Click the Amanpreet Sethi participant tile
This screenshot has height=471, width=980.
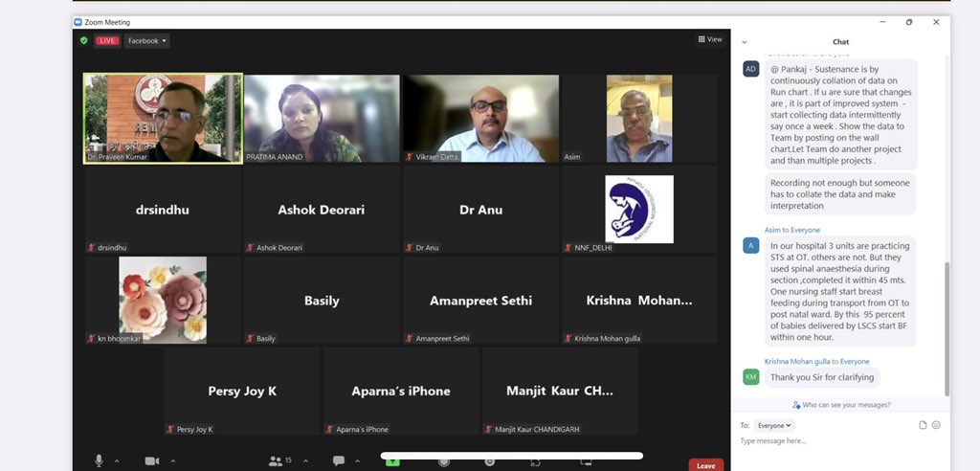point(480,300)
